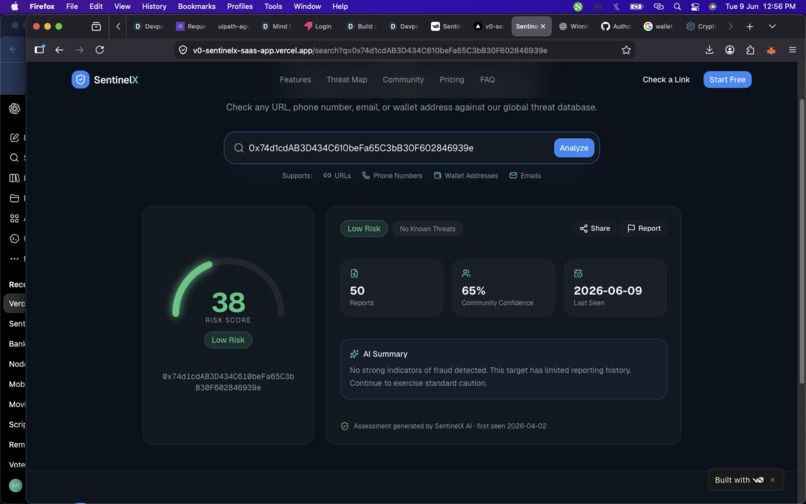Click the MetaMask fox extension icon
Screen dimensions: 806x504
(x=771, y=50)
